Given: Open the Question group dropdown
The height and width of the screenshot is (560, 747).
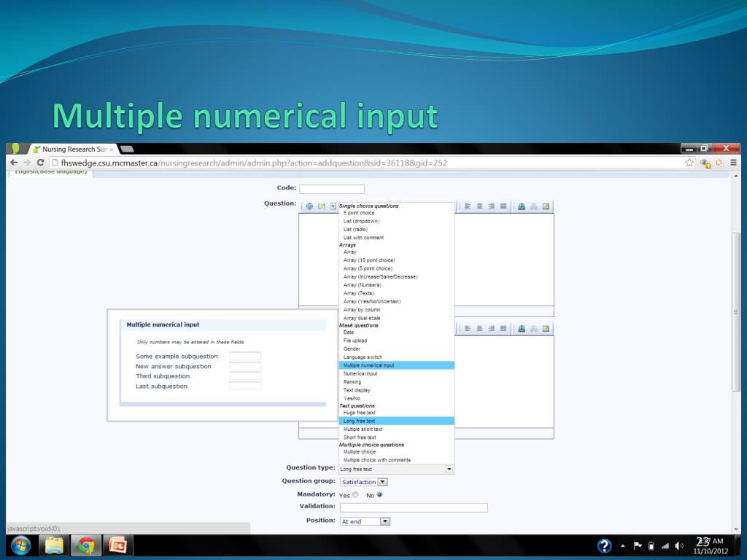Looking at the screenshot, I should [x=382, y=482].
